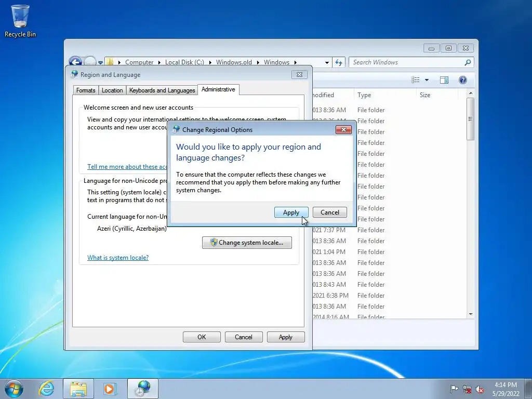532x399 pixels.
Task: Minimize the Explorer window
Action: point(431,48)
